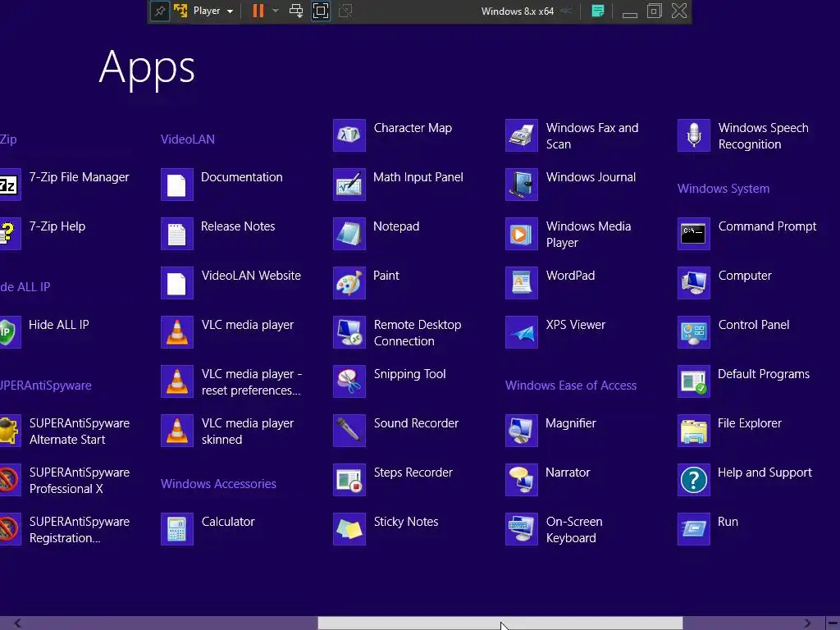
Task: Open Remote Desktop Connection icon
Action: point(349,332)
